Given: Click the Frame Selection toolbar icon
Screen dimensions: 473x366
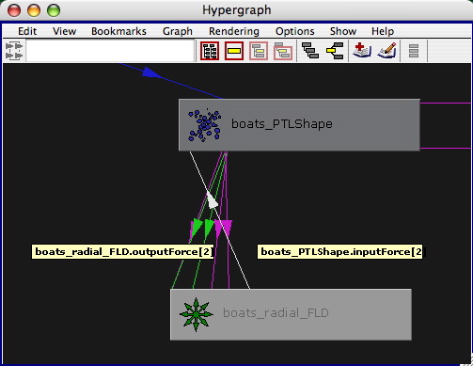Looking at the screenshot, I should click(x=234, y=51).
